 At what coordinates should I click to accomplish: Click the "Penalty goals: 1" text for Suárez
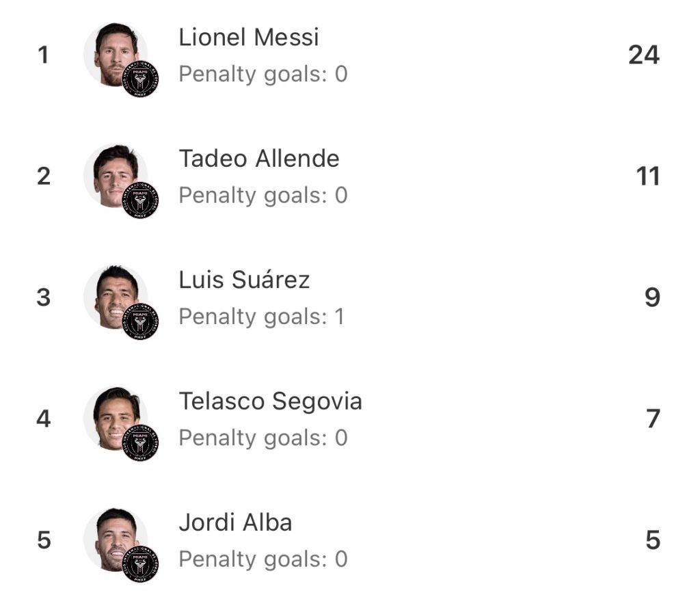[261, 317]
